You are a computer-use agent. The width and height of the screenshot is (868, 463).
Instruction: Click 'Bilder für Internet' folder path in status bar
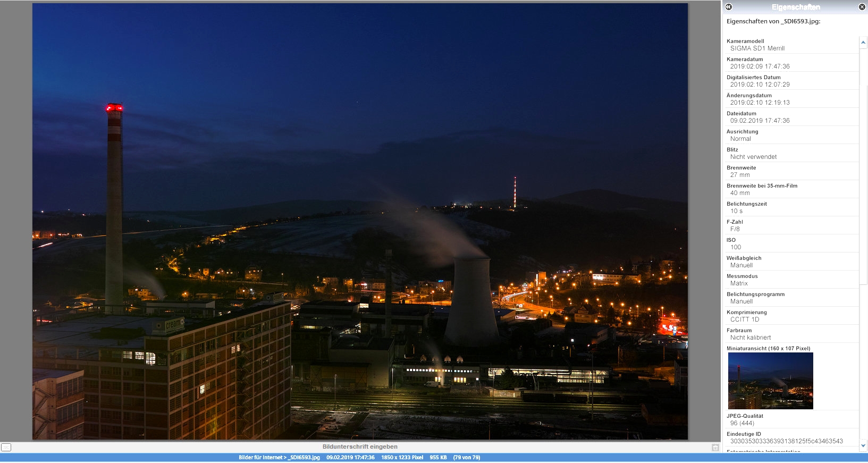tap(260, 458)
